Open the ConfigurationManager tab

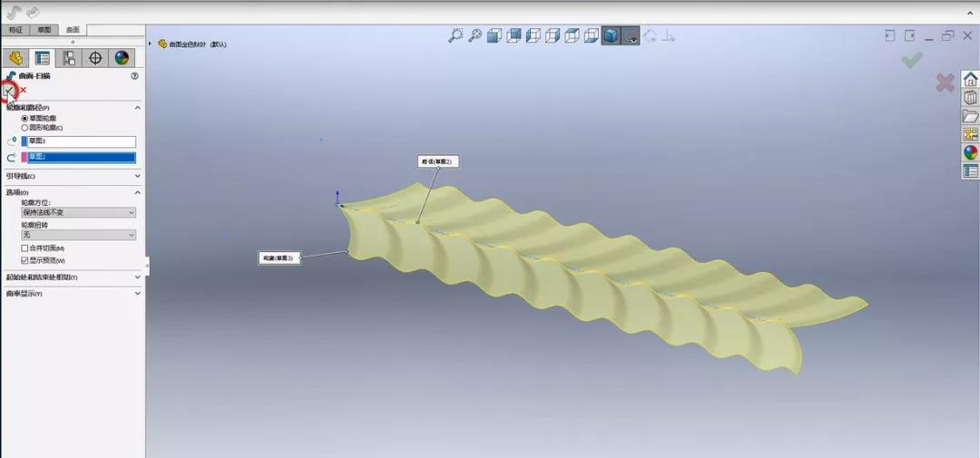tap(69, 58)
